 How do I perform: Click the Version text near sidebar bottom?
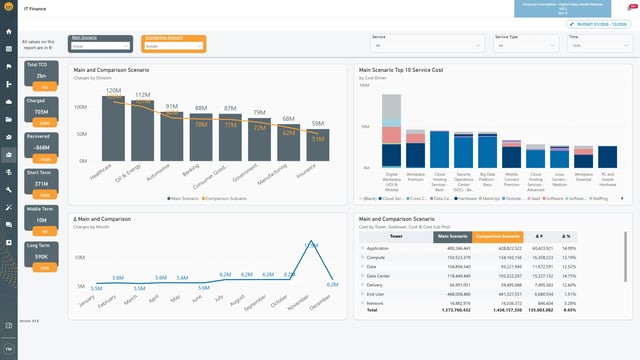coord(29,321)
